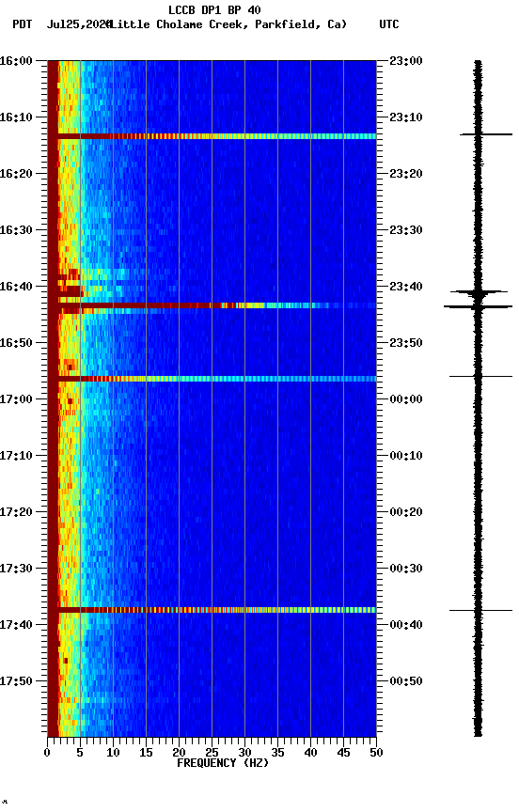Click the 23:40 UTC time label
Viewport: 519px width, 812px height.
[406, 287]
